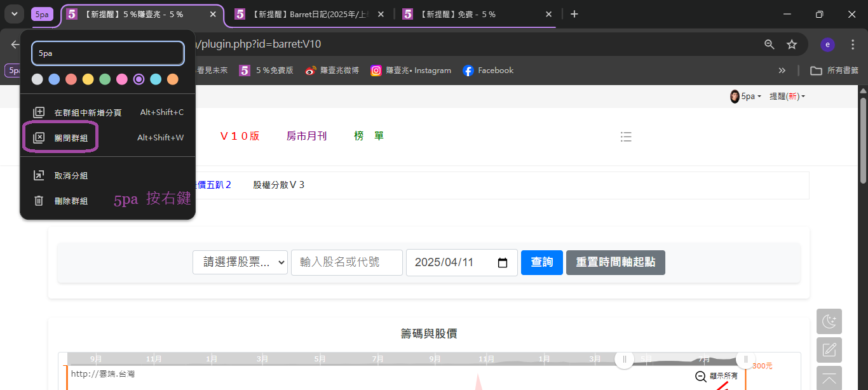This screenshot has width=868, height=390.
Task: Choose the green group color
Action: 105,79
